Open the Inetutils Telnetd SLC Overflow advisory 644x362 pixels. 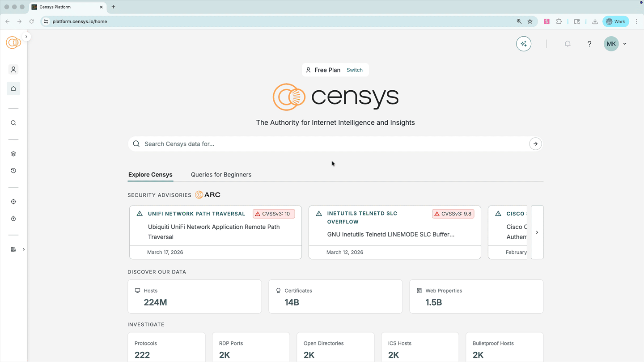[395, 232]
